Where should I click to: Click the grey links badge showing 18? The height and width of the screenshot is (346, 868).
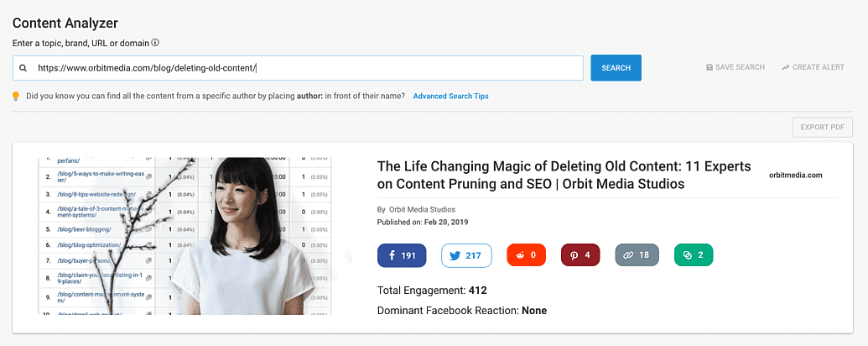pyautogui.click(x=637, y=255)
